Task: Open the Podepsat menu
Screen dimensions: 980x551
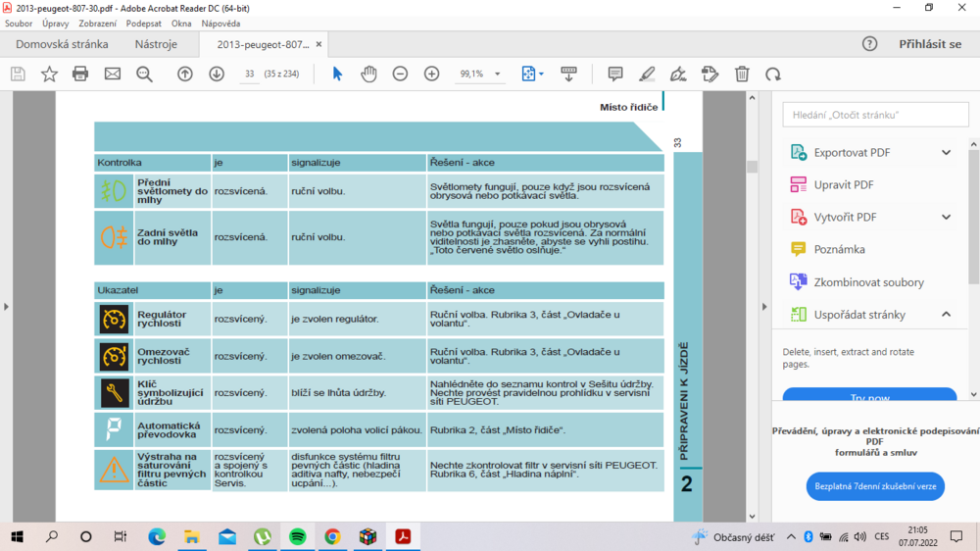Action: pos(144,24)
